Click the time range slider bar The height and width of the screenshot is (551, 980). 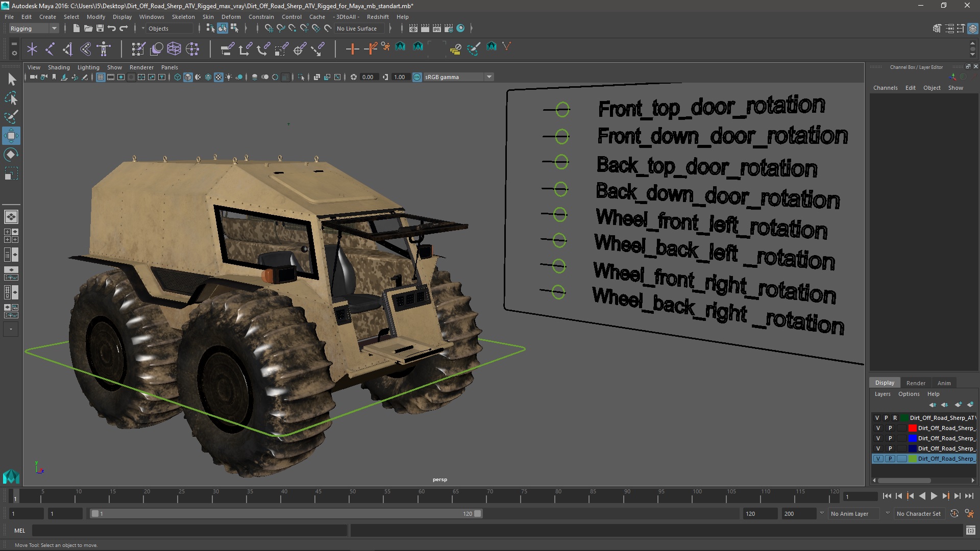click(286, 514)
